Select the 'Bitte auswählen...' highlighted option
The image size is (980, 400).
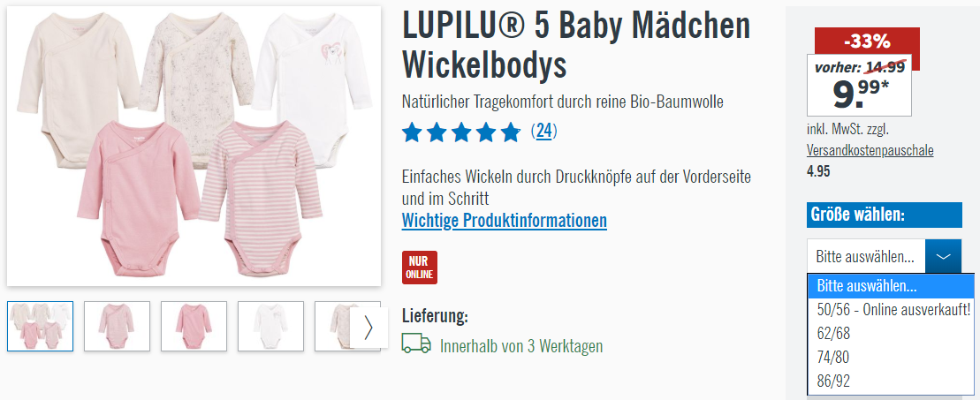(891, 286)
